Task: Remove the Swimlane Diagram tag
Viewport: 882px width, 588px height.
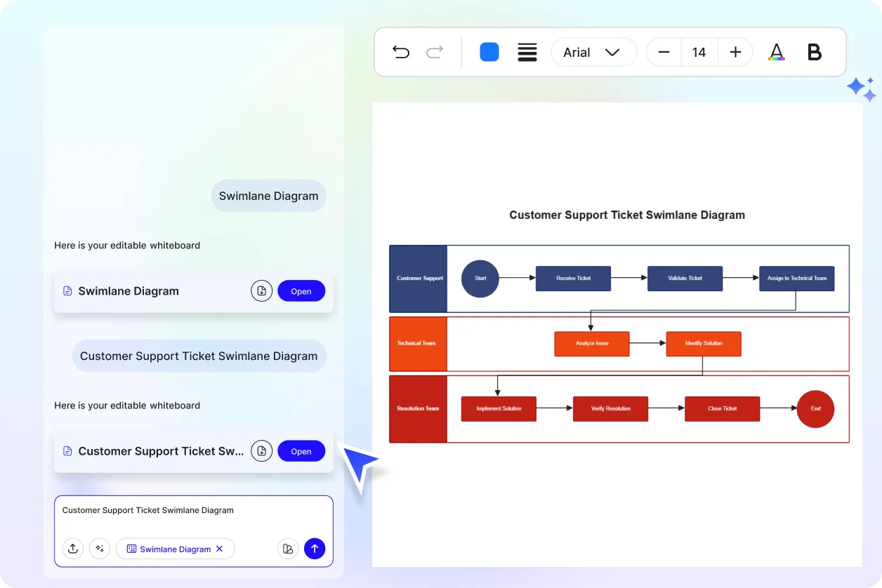Action: [219, 549]
